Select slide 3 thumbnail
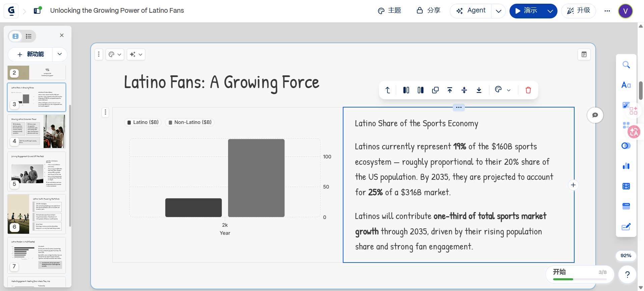 pyautogui.click(x=37, y=97)
